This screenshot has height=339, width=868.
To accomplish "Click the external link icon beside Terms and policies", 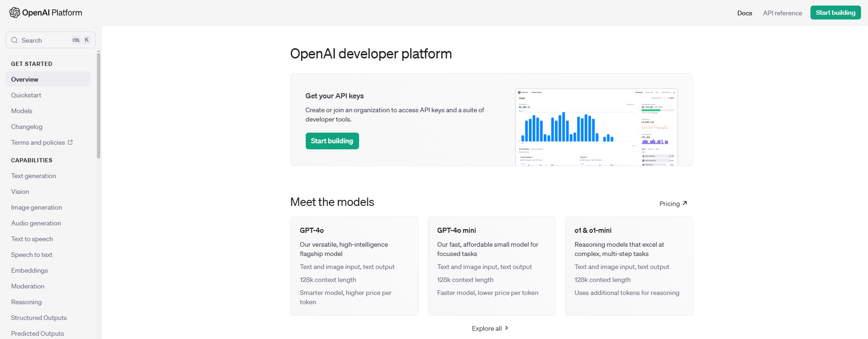I will [70, 142].
